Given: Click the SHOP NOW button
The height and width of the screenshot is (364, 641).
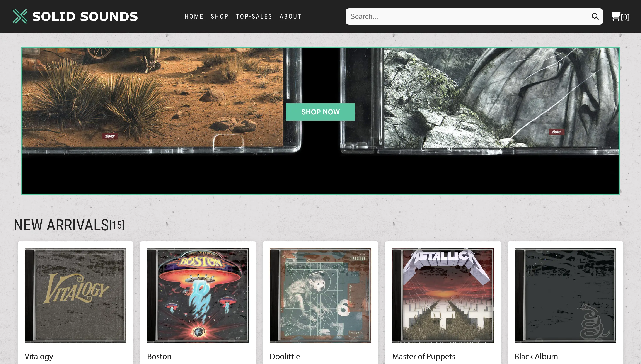Looking at the screenshot, I should pyautogui.click(x=320, y=112).
